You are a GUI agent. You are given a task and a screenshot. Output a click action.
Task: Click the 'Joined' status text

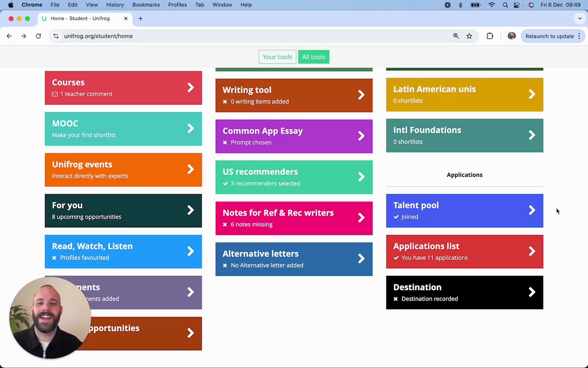410,217
